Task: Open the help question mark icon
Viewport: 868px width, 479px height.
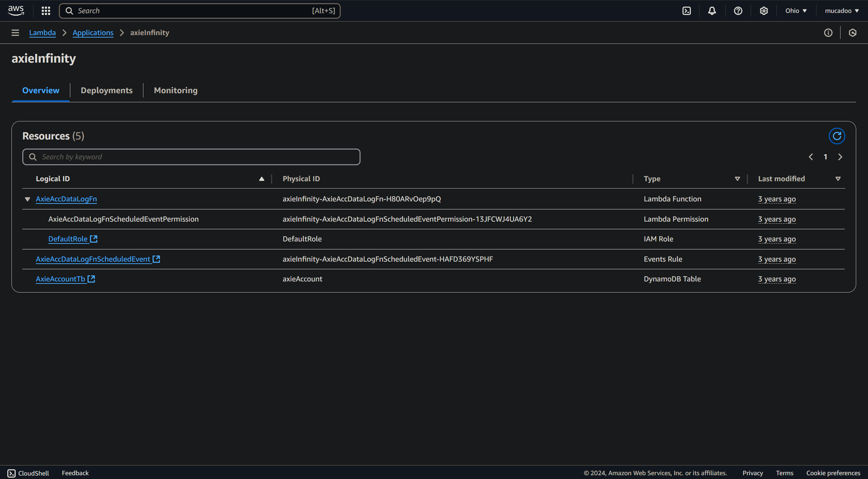Action: point(738,11)
